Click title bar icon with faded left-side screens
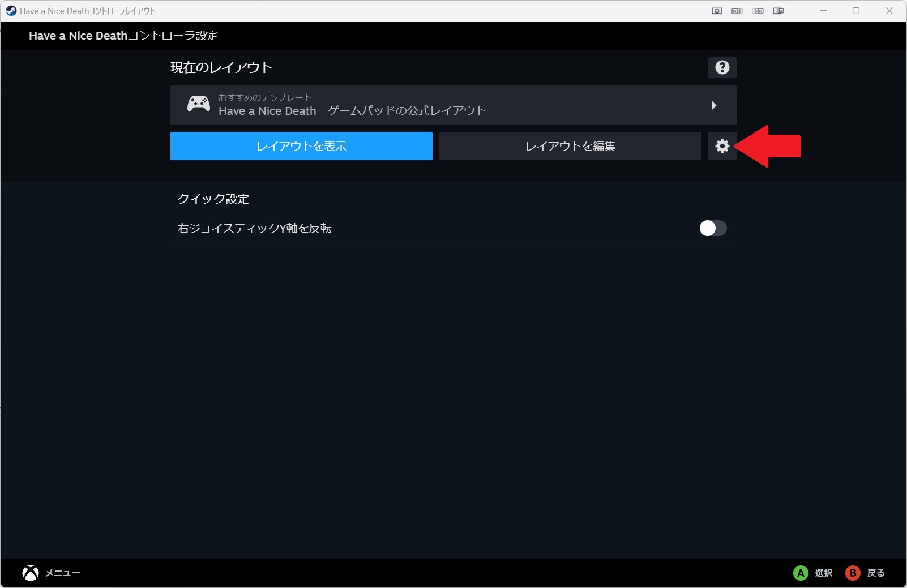This screenshot has height=588, width=907. pyautogui.click(x=758, y=11)
